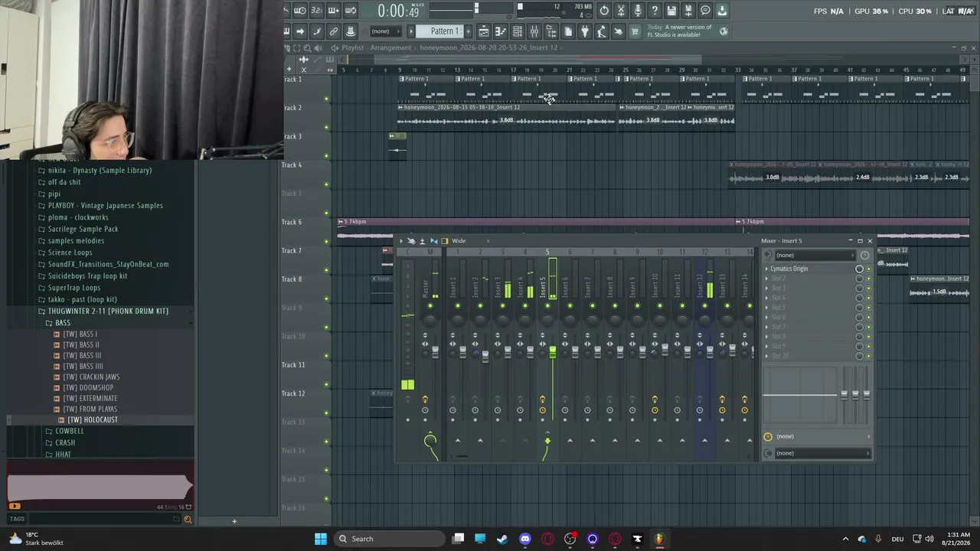
Task: Open the Cymatics Origin slot arrow menu
Action: [x=766, y=269]
